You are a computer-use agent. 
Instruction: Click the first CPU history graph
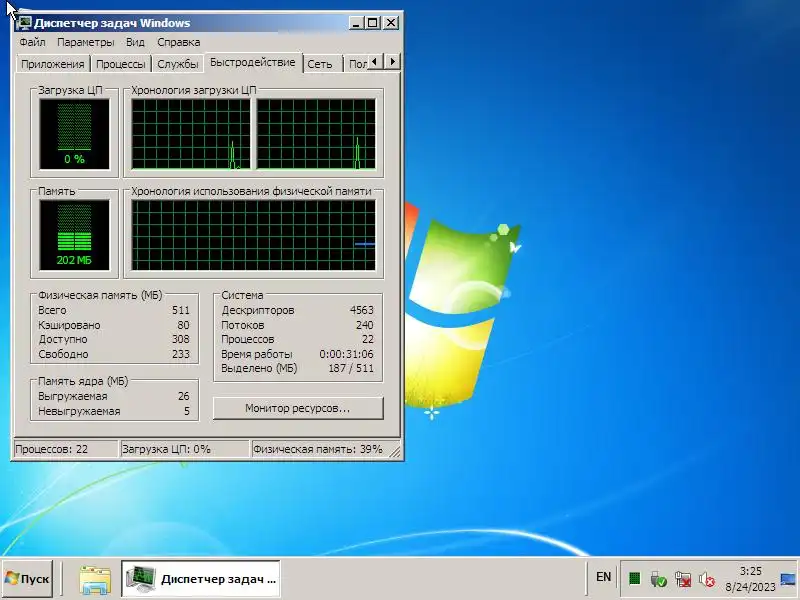click(x=191, y=134)
